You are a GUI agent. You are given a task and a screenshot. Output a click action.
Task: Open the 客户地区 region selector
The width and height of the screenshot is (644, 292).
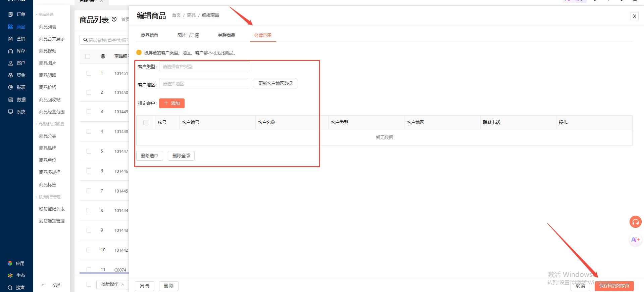click(204, 84)
